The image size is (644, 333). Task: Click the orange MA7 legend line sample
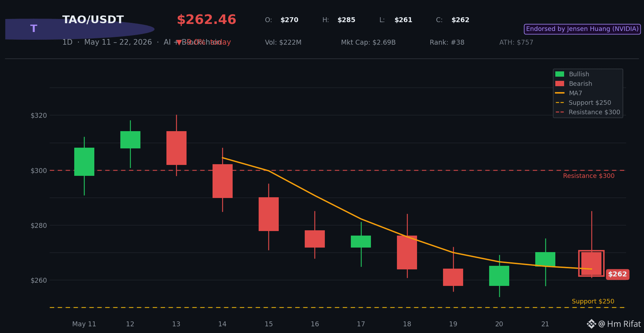[x=560, y=93]
